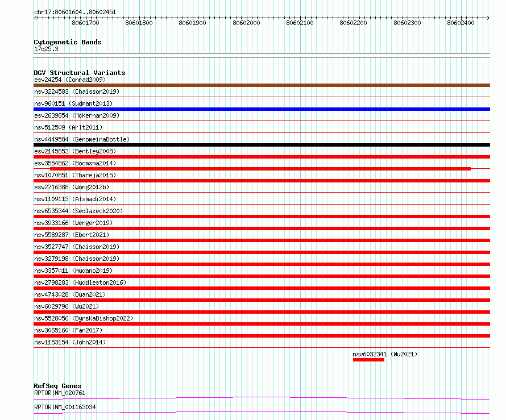506x420 pixels.
Task: Click the nsv960151 (Sudmant2013) label
Action: [73, 103]
